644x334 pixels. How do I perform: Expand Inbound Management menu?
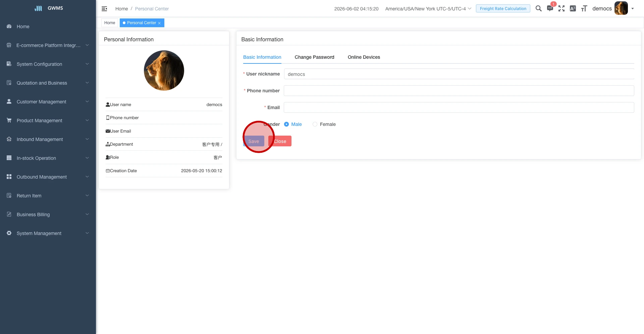87,139
